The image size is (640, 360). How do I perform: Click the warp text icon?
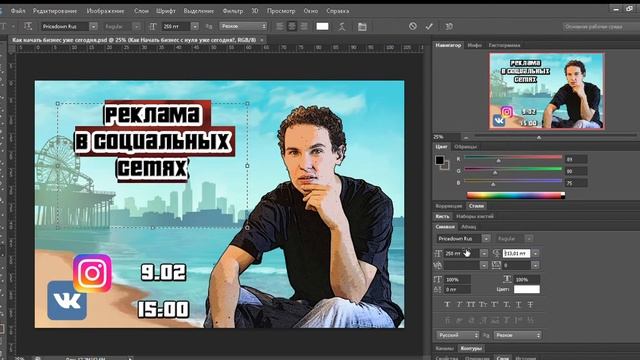click(342, 27)
